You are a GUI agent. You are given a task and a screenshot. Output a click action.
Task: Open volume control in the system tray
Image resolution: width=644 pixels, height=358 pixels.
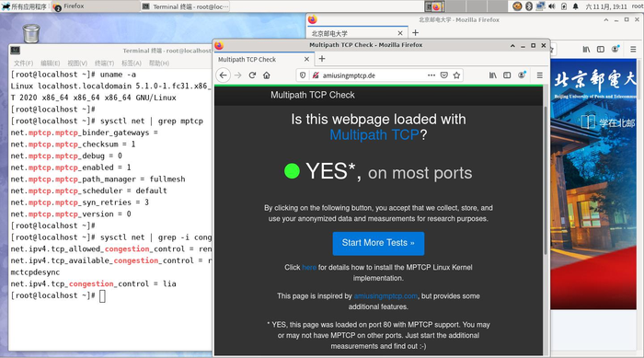click(x=552, y=6)
